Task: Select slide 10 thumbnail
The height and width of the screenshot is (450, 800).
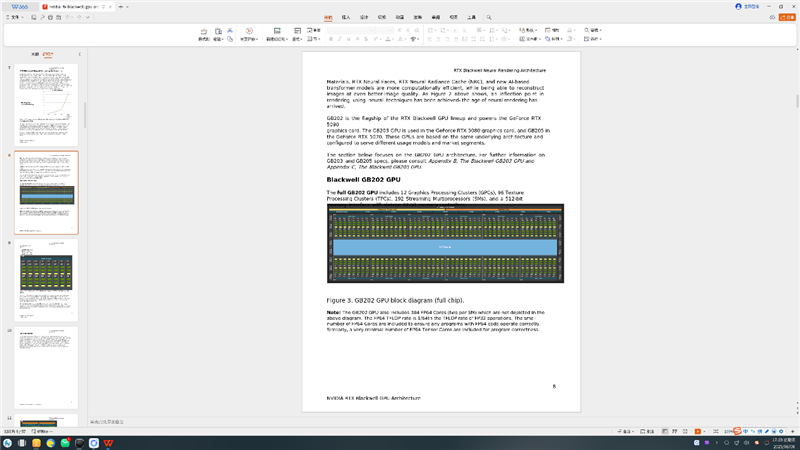Action: [x=46, y=367]
